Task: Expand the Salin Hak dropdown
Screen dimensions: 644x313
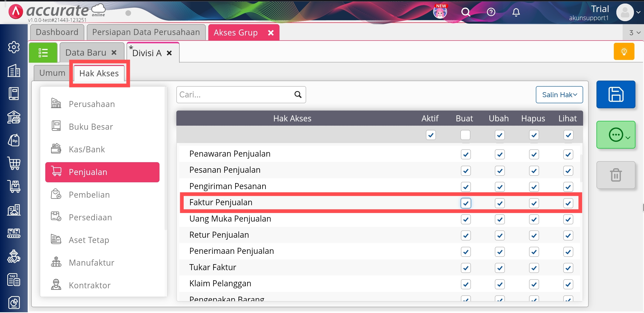Action: tap(559, 95)
